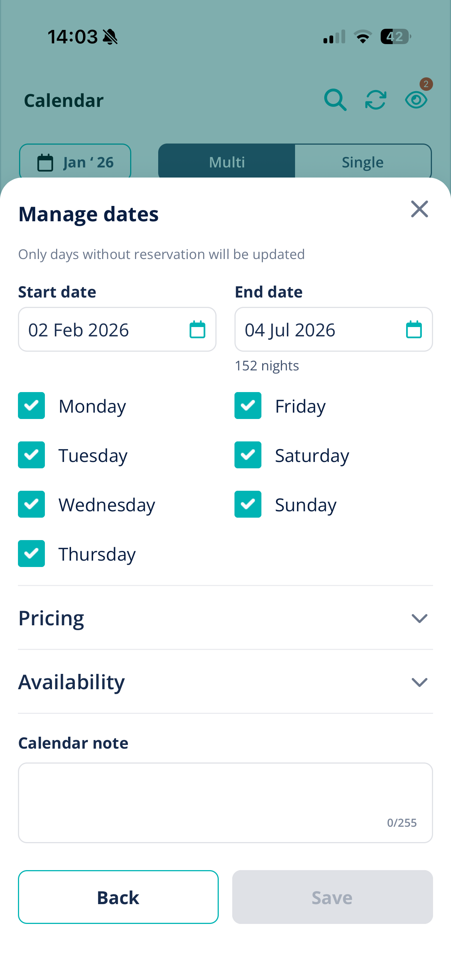Expand the Availability section chevron
451x980 pixels.
(420, 682)
